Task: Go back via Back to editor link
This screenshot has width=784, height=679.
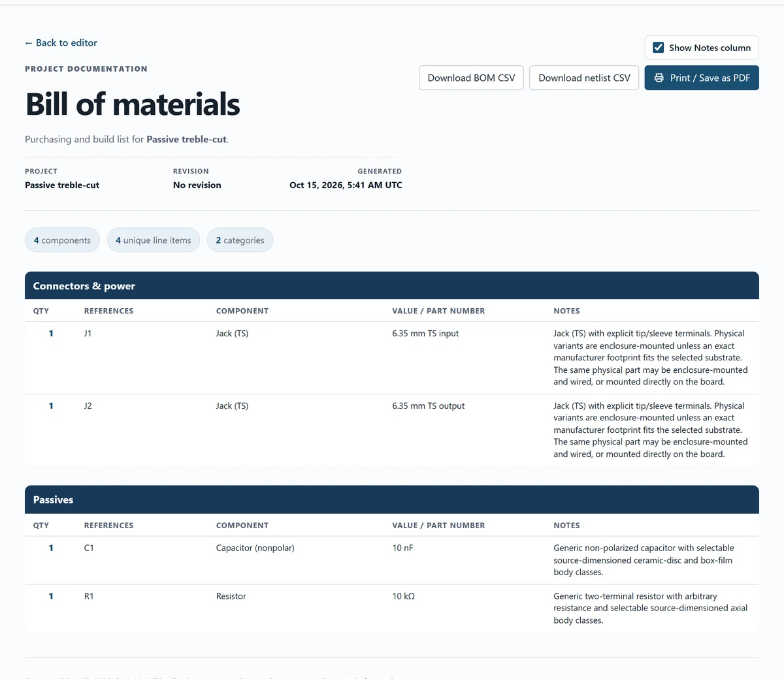Action: (61, 42)
